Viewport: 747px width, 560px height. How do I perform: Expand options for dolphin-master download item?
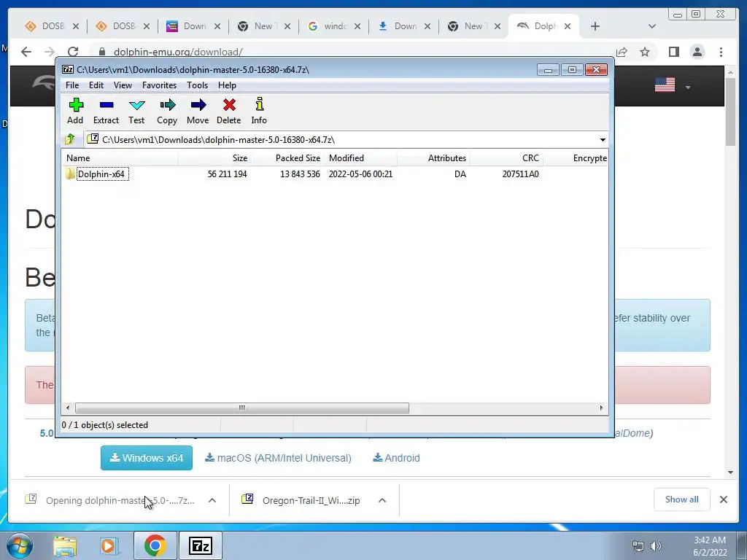pos(212,500)
